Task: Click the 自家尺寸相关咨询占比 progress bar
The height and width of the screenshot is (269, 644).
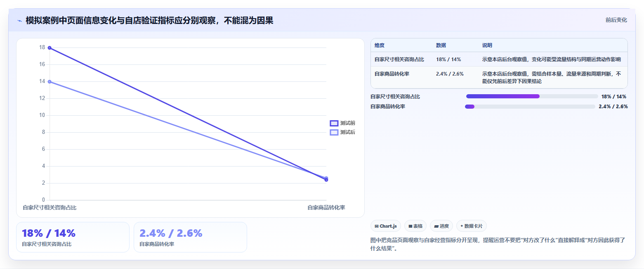Action: (532, 96)
